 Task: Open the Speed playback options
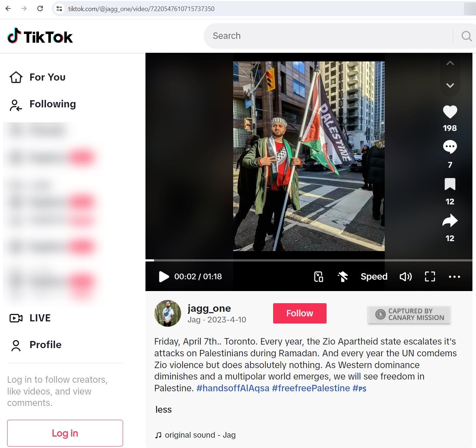pyautogui.click(x=374, y=277)
